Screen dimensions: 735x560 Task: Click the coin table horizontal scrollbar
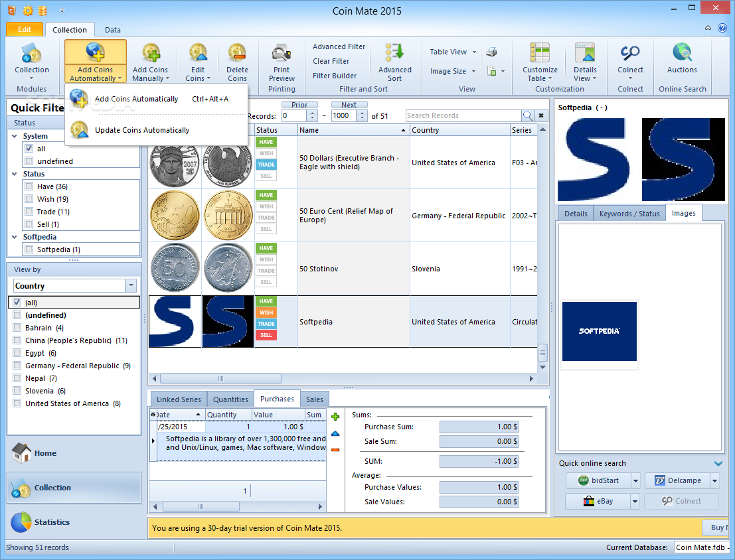(x=220, y=378)
